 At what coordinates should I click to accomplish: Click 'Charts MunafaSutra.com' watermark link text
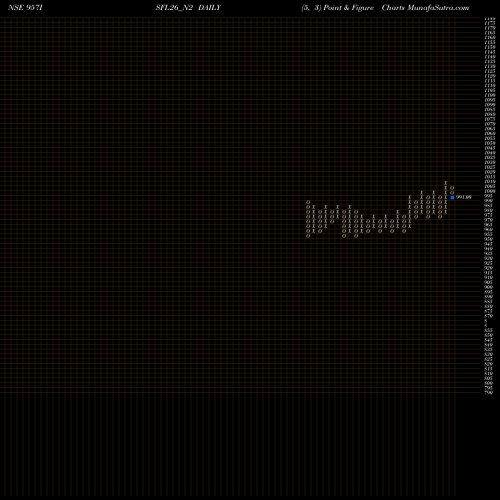(x=425, y=8)
